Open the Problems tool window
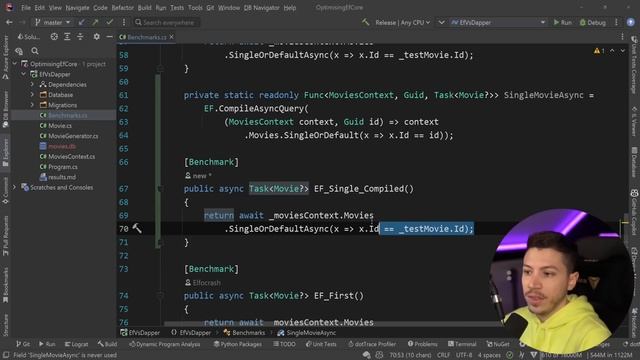The image size is (640, 360). [x=422, y=344]
